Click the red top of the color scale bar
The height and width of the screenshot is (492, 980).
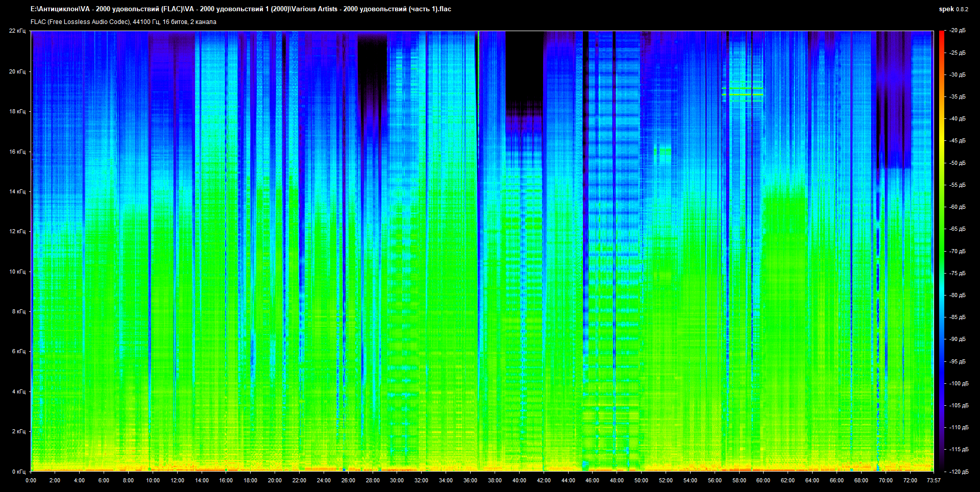(941, 34)
